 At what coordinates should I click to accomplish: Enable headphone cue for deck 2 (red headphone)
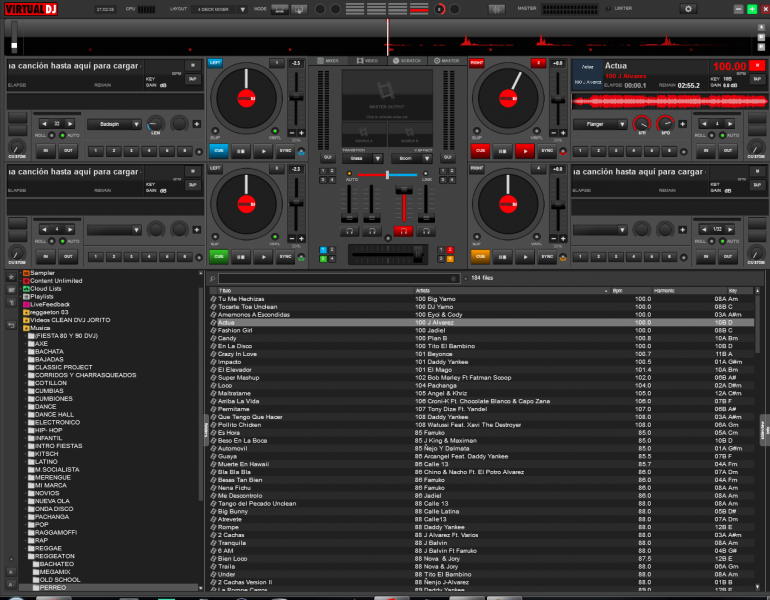403,231
